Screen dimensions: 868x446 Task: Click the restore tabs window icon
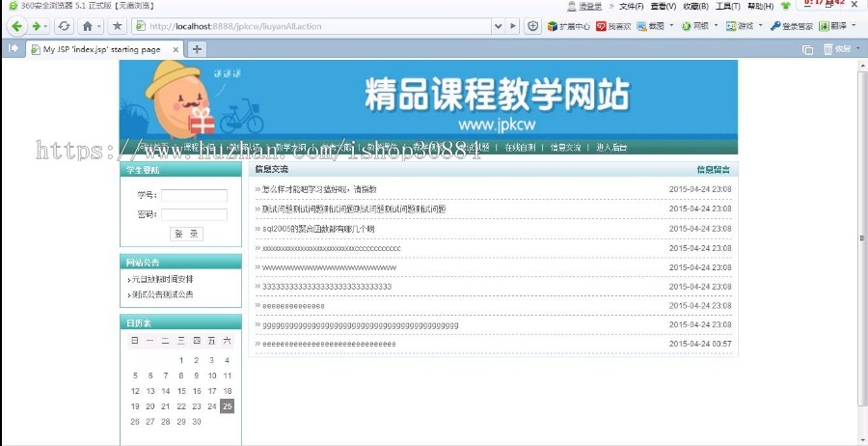pos(807,49)
